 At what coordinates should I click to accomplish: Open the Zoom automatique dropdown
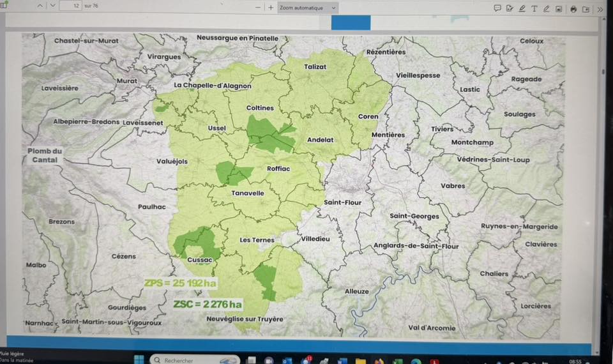pyautogui.click(x=308, y=8)
